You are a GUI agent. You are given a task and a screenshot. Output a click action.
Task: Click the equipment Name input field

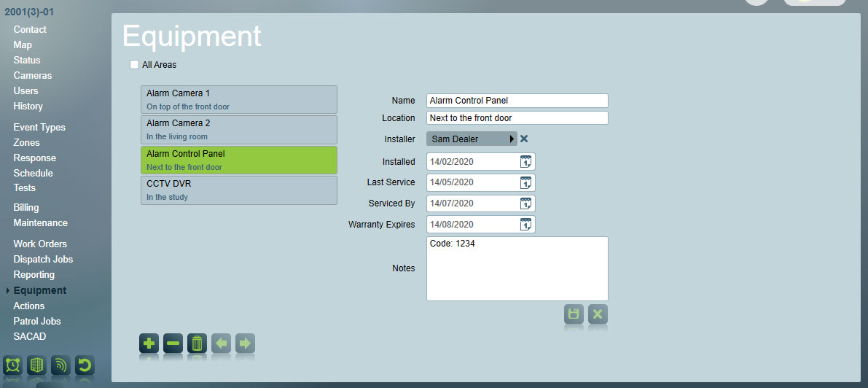[517, 101]
